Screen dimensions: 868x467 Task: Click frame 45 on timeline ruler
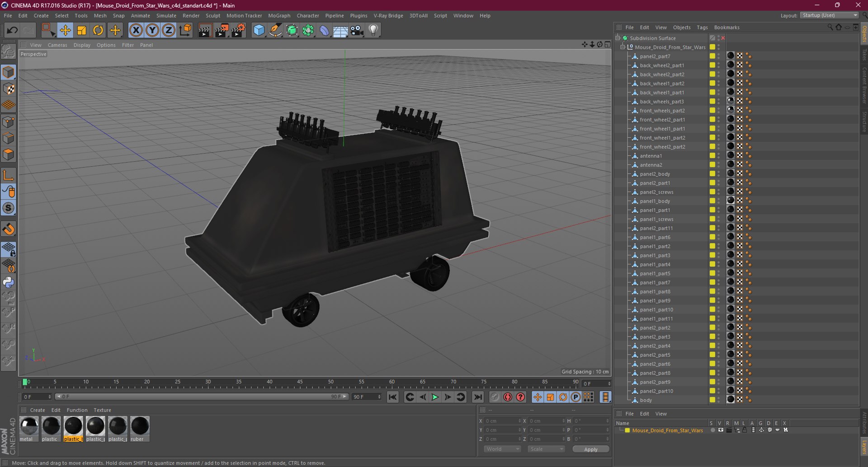click(x=300, y=382)
